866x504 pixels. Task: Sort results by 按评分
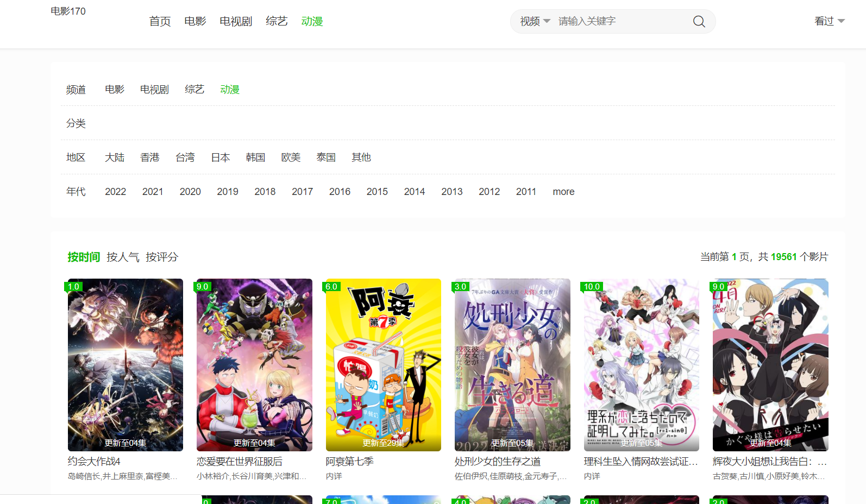(x=162, y=257)
